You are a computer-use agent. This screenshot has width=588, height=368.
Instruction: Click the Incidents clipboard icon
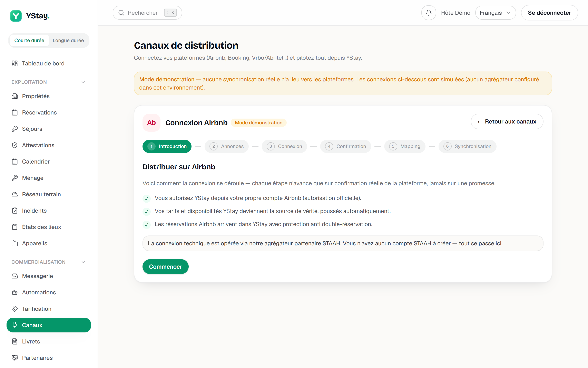click(x=14, y=211)
